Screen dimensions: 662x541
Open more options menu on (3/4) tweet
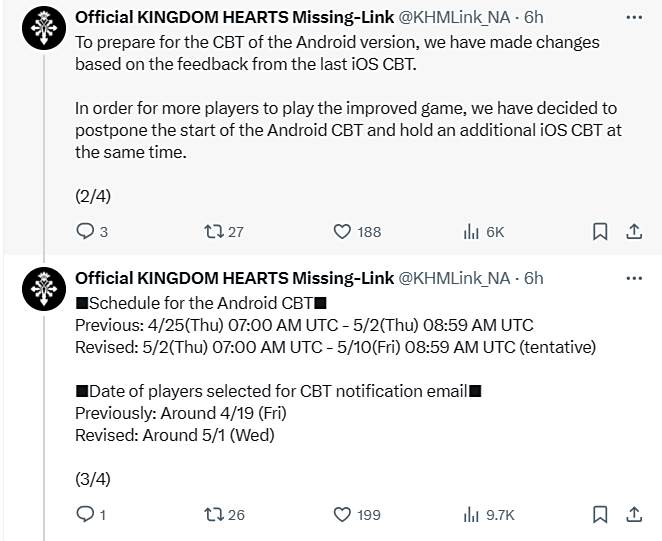click(634, 278)
